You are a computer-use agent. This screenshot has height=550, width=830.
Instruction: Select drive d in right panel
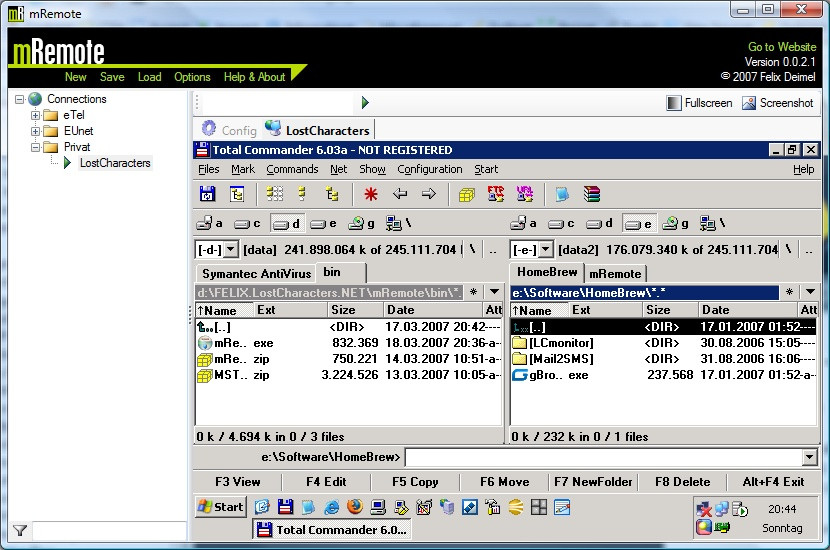click(599, 223)
